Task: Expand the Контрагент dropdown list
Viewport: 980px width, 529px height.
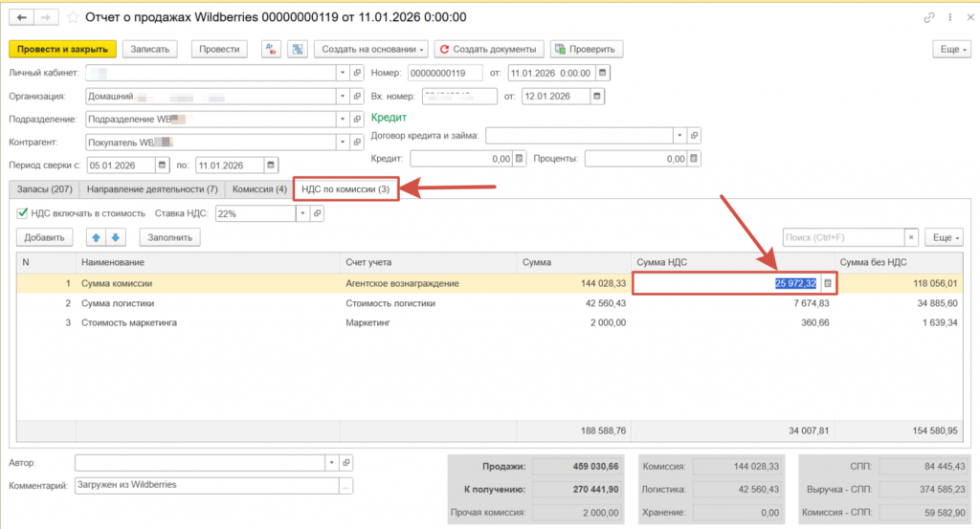Action: click(x=343, y=143)
